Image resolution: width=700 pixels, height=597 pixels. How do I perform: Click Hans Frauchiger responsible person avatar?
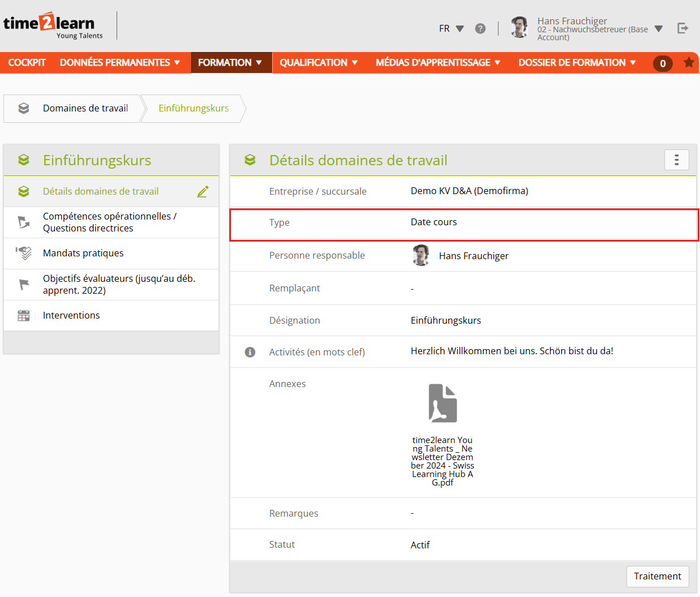[420, 255]
